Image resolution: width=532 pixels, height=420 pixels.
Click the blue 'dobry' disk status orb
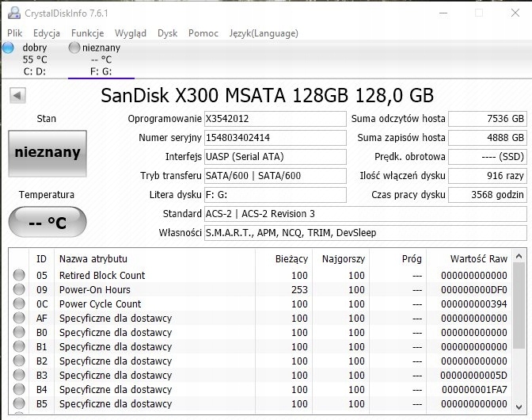(x=8, y=48)
